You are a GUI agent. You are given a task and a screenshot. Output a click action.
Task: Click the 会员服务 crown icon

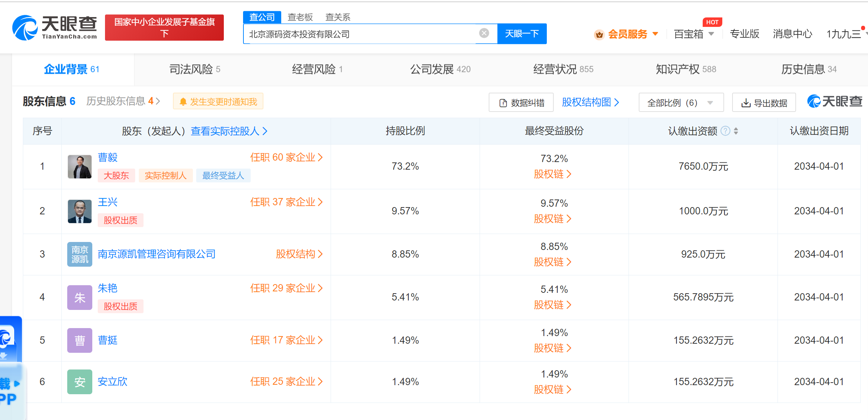tap(599, 35)
